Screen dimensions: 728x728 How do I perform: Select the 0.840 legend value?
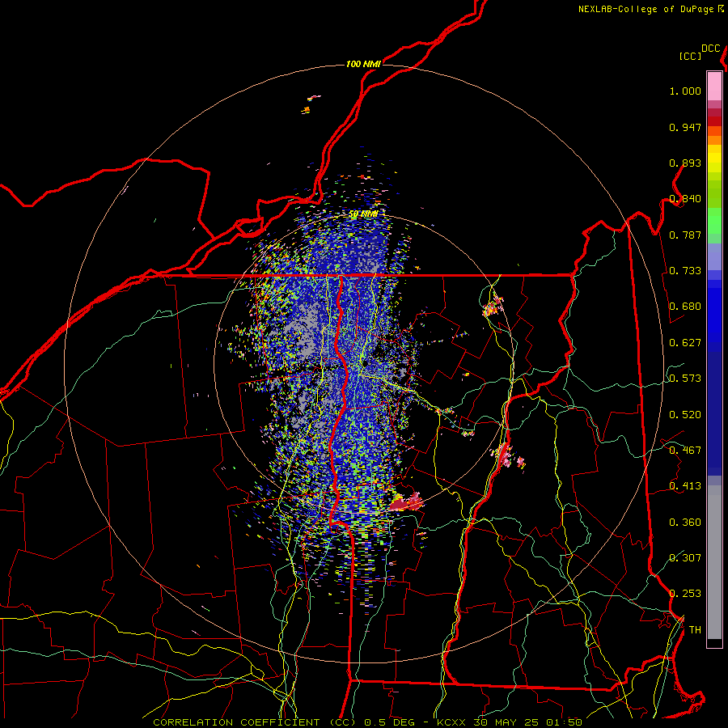click(x=685, y=199)
